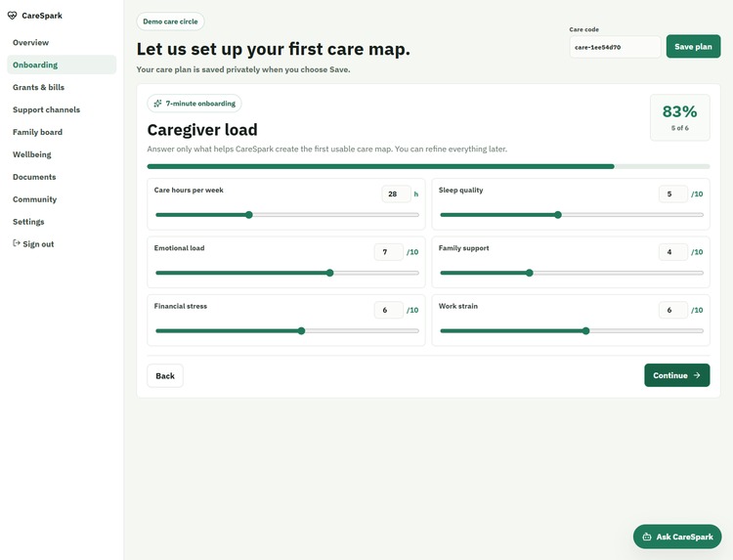Click the Sign out link
This screenshot has height=560, width=733.
pyautogui.click(x=62, y=244)
